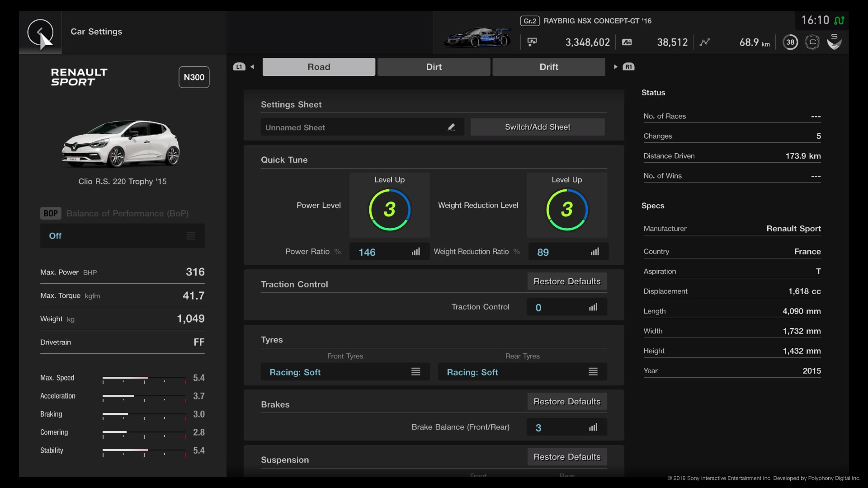This screenshot has width=868, height=488.
Task: Click the Weight 1,049 kg value
Action: [x=191, y=319]
